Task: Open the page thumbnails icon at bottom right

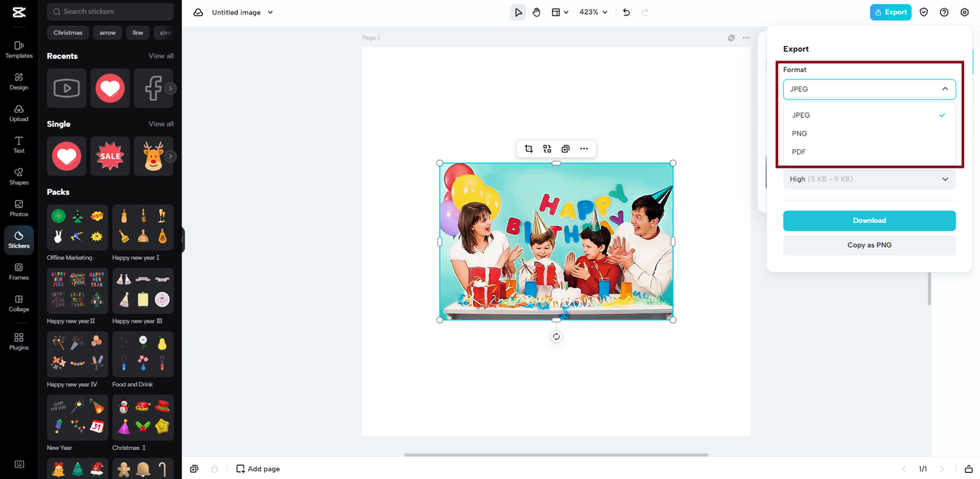Action: coord(969,468)
